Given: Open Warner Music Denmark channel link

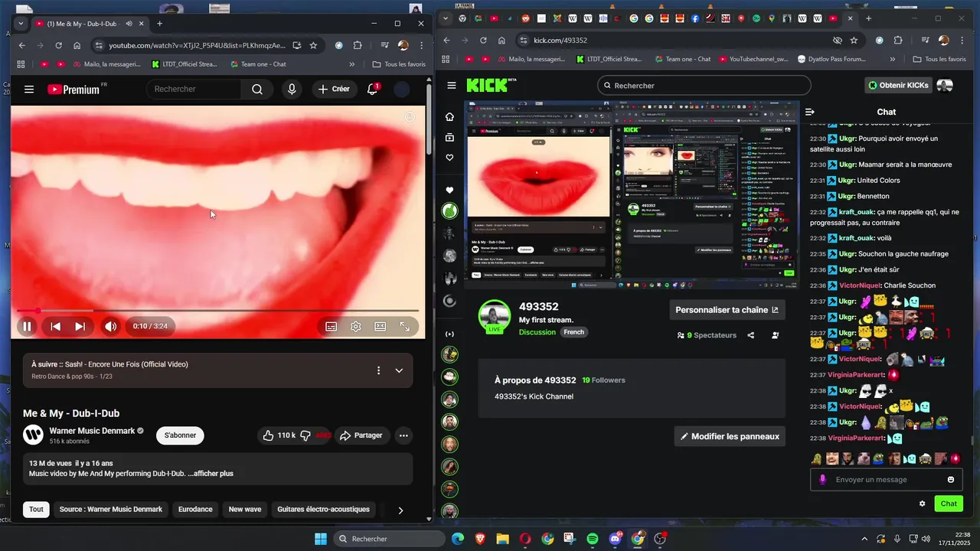Looking at the screenshot, I should coord(92,431).
